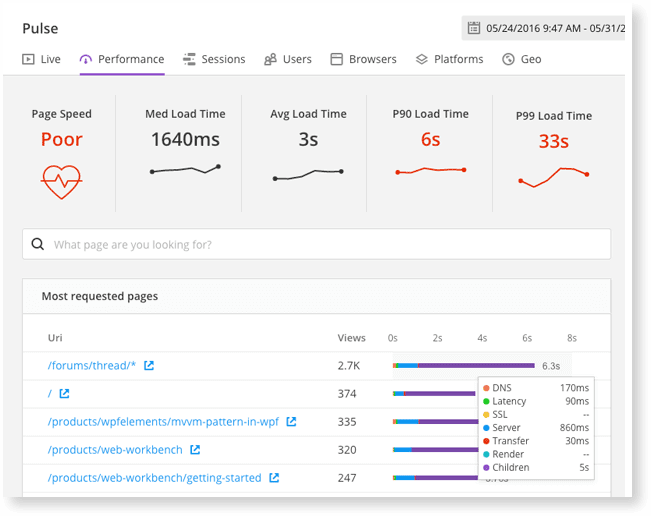
Task: Click the P90 Load Time sparkline
Action: point(431,170)
